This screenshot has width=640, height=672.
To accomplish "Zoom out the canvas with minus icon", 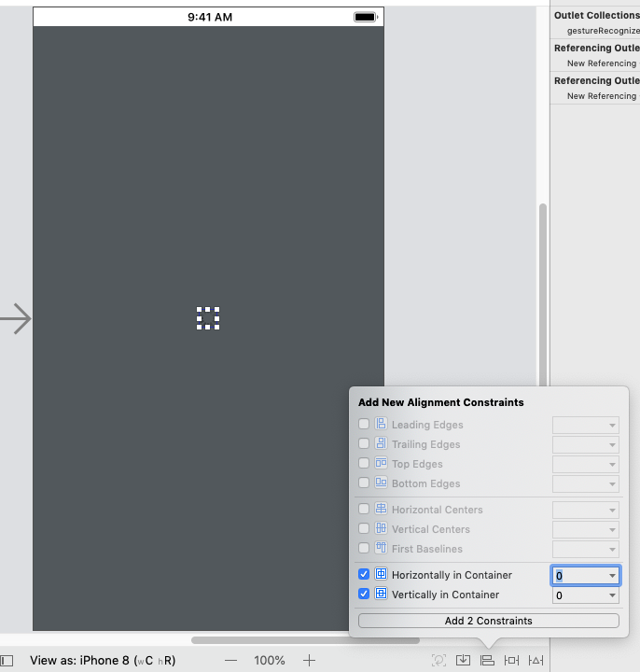I will [x=230, y=661].
